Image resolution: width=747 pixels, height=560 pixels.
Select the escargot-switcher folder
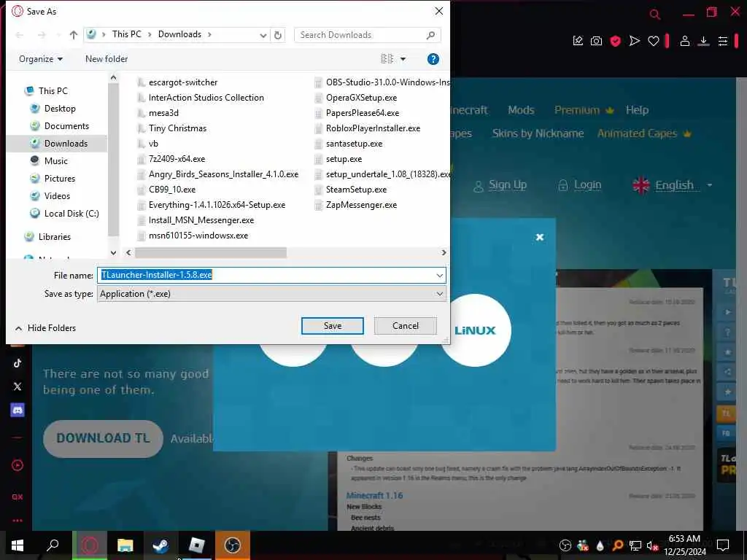coord(183,82)
